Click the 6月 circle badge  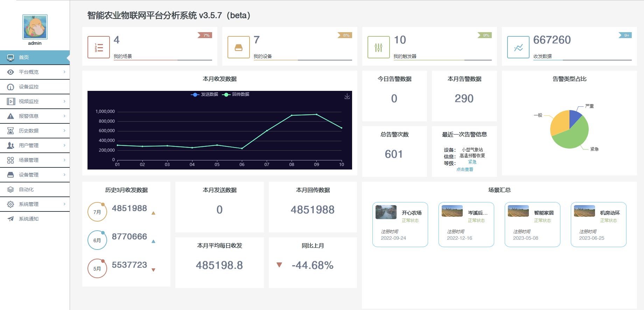(97, 240)
